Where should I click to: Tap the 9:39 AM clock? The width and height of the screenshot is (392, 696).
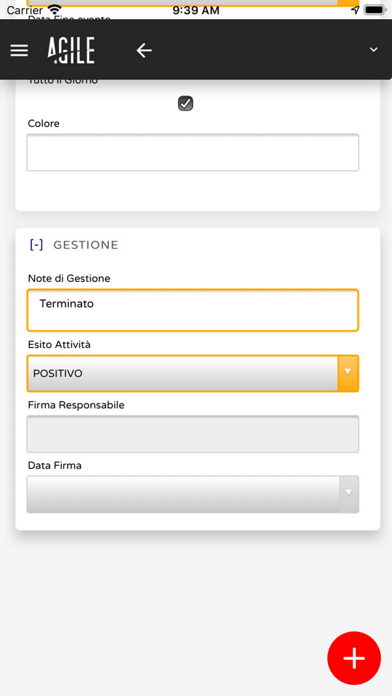pos(196,10)
